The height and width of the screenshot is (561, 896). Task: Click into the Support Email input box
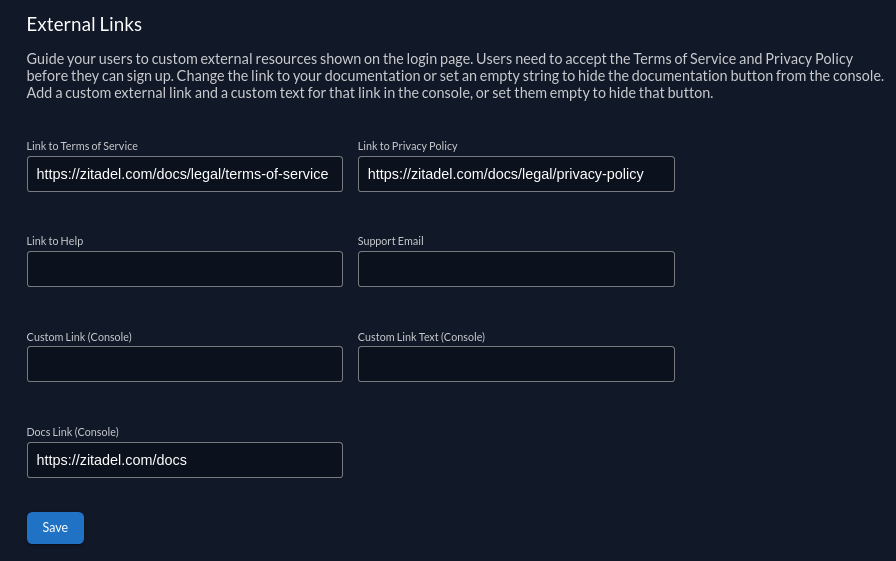click(x=515, y=269)
